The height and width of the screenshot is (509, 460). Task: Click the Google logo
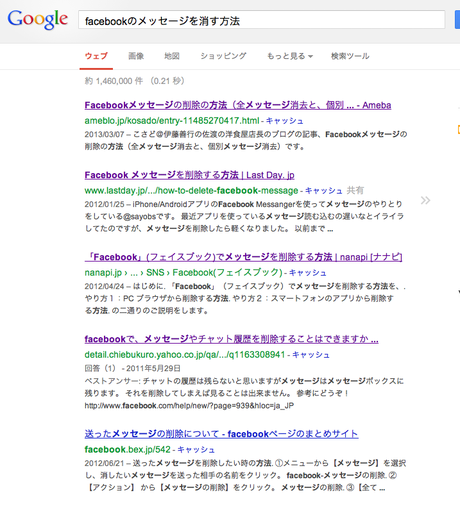pyautogui.click(x=38, y=19)
